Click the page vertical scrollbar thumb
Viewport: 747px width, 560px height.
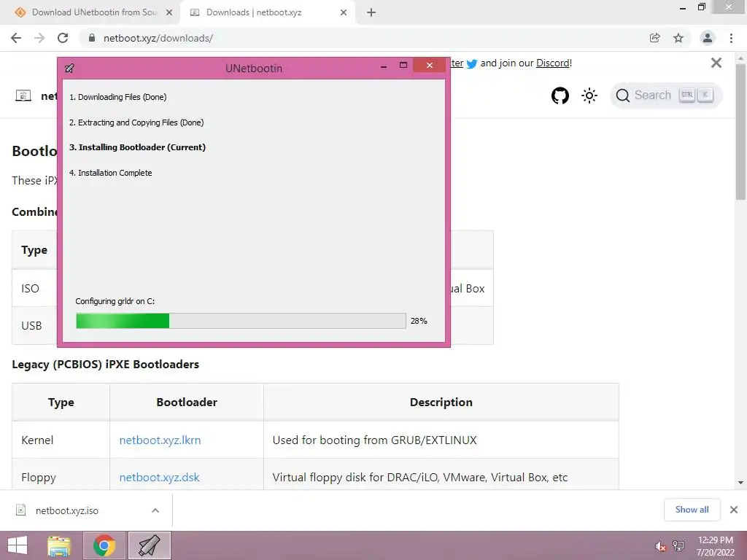741,131
